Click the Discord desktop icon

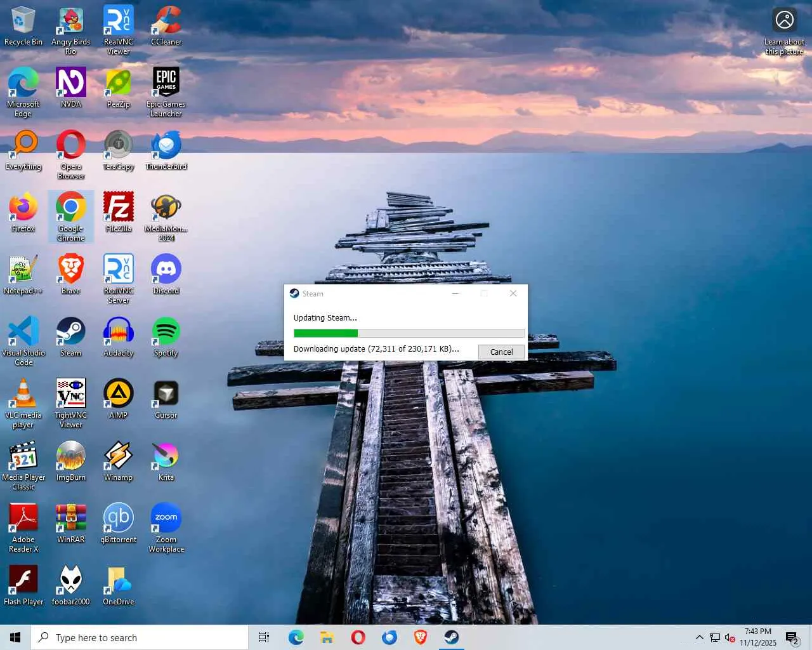[166, 275]
